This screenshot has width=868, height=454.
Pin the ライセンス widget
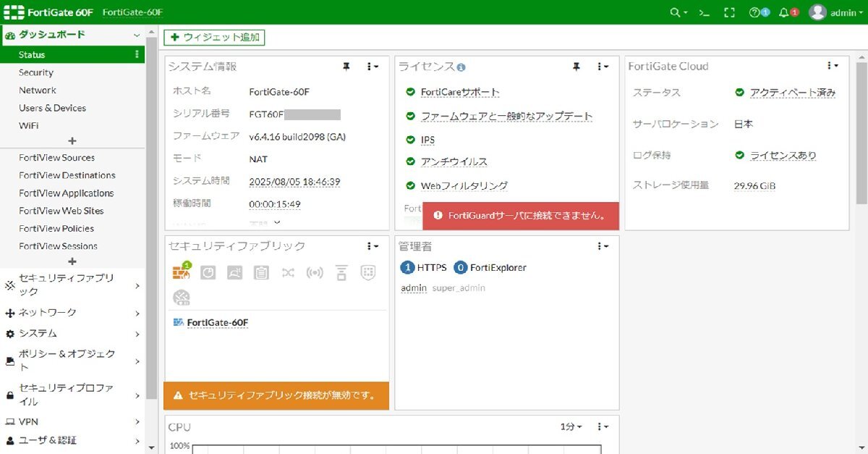click(576, 67)
